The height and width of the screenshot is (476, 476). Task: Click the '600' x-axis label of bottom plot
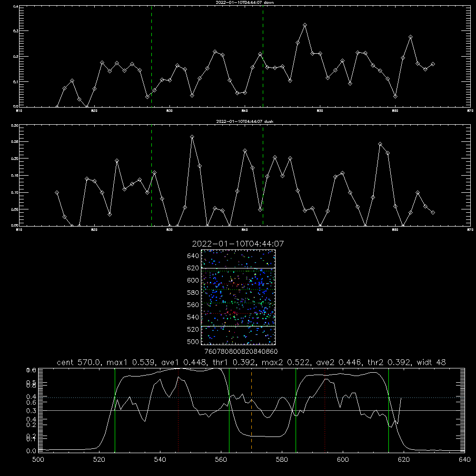(343, 460)
